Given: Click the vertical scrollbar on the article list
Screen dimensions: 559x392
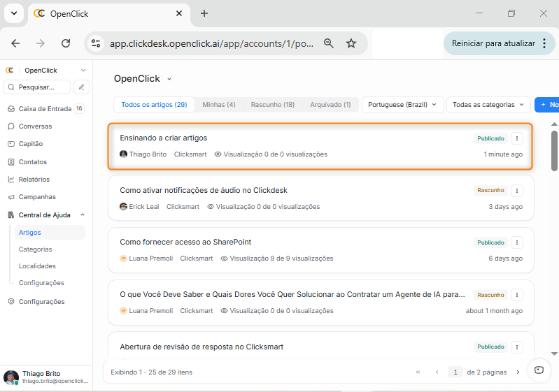Looking at the screenshot, I should (x=554, y=150).
